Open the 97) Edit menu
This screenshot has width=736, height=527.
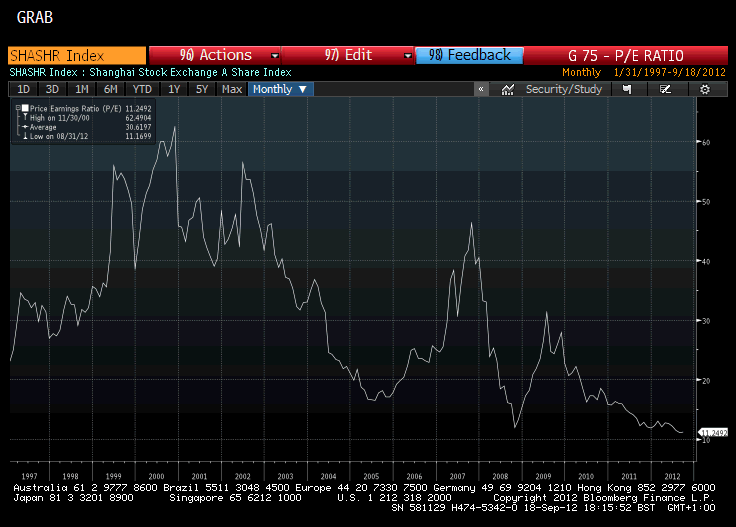tap(348, 55)
